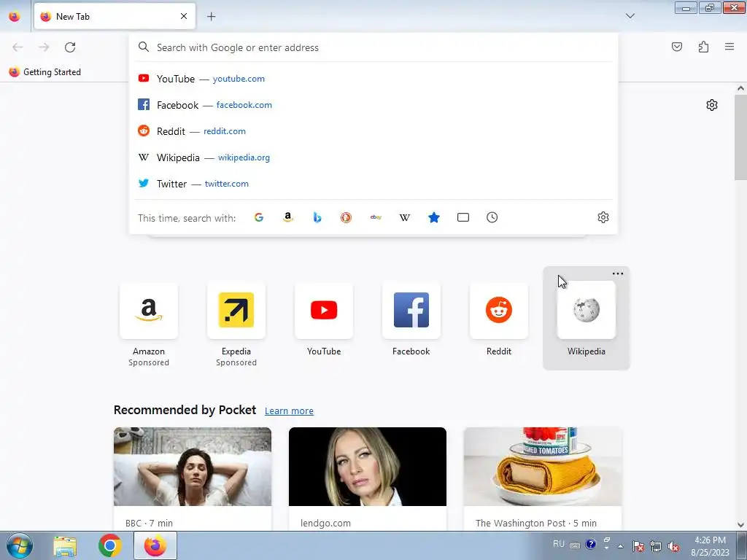The image size is (747, 560).
Task: Search this time with eBay icon
Action: click(x=376, y=217)
